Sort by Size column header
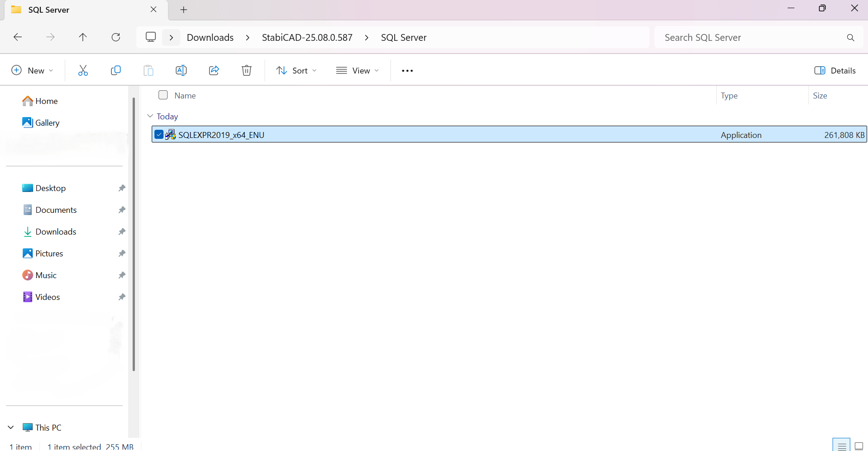This screenshot has height=451, width=868. 820,96
